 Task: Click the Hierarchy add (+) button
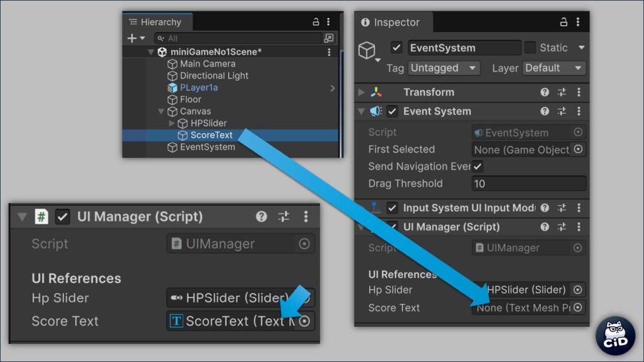pyautogui.click(x=132, y=38)
